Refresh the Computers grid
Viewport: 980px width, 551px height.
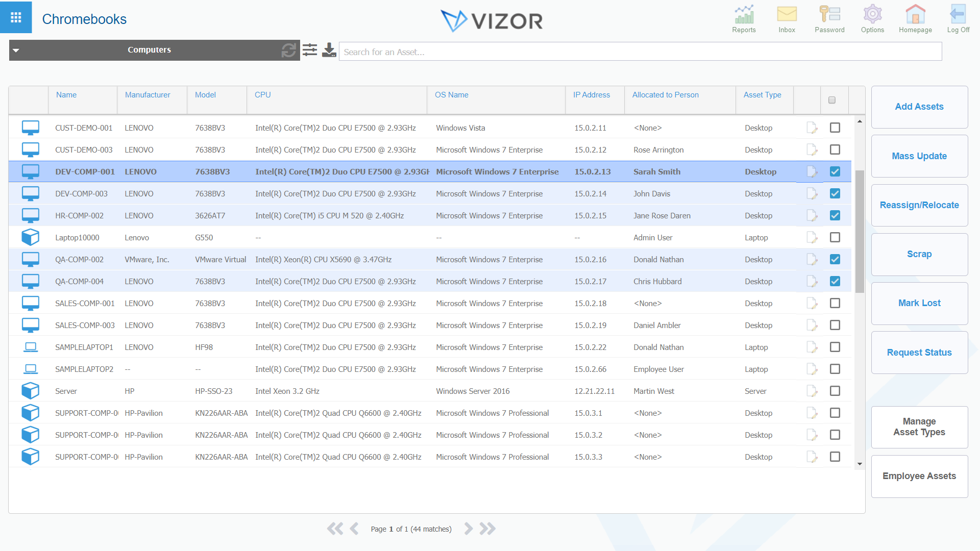point(289,50)
